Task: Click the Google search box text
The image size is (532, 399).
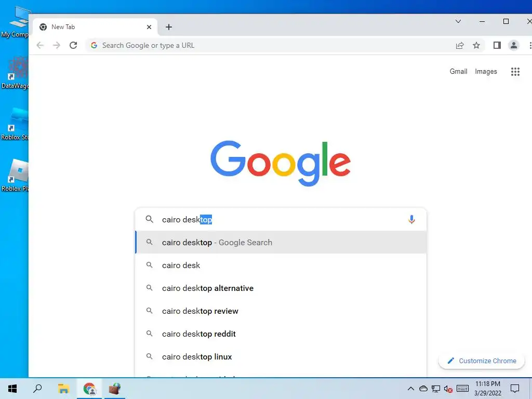Action: click(x=187, y=220)
